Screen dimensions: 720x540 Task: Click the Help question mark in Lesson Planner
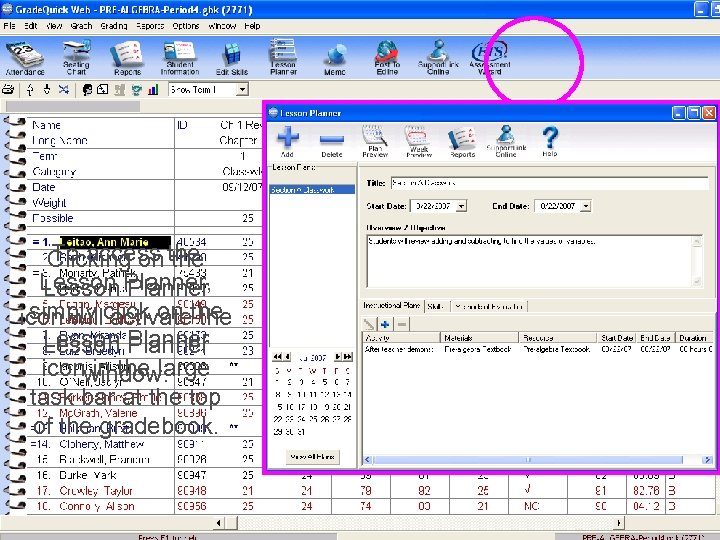coord(550,142)
